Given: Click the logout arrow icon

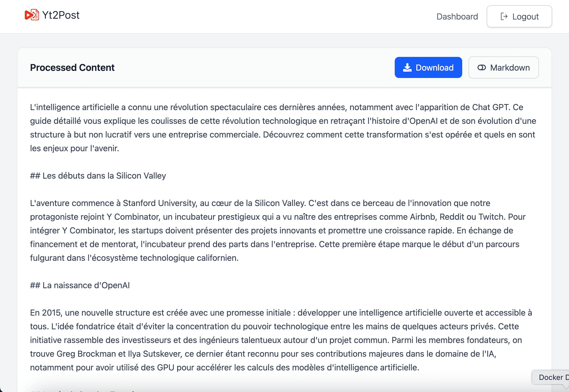Looking at the screenshot, I should 504,16.
